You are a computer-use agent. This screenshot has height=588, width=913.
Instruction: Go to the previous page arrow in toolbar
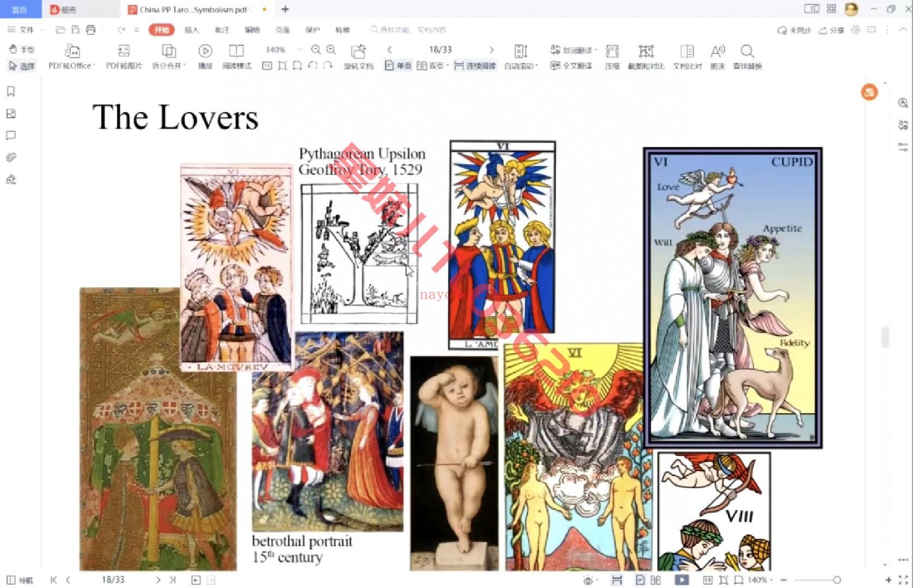tap(389, 50)
